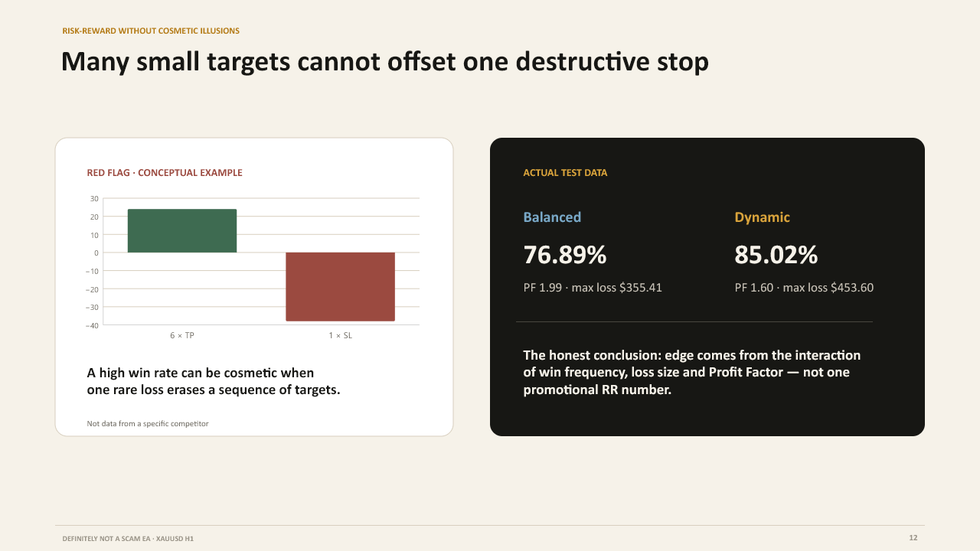Click the red 1 × SL bar

click(x=340, y=287)
